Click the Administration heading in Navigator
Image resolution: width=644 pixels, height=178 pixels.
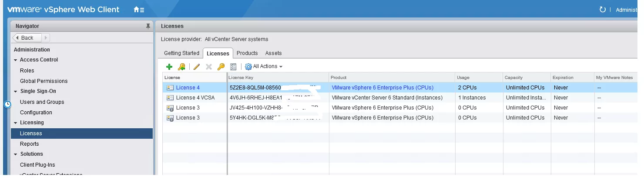coord(32,50)
